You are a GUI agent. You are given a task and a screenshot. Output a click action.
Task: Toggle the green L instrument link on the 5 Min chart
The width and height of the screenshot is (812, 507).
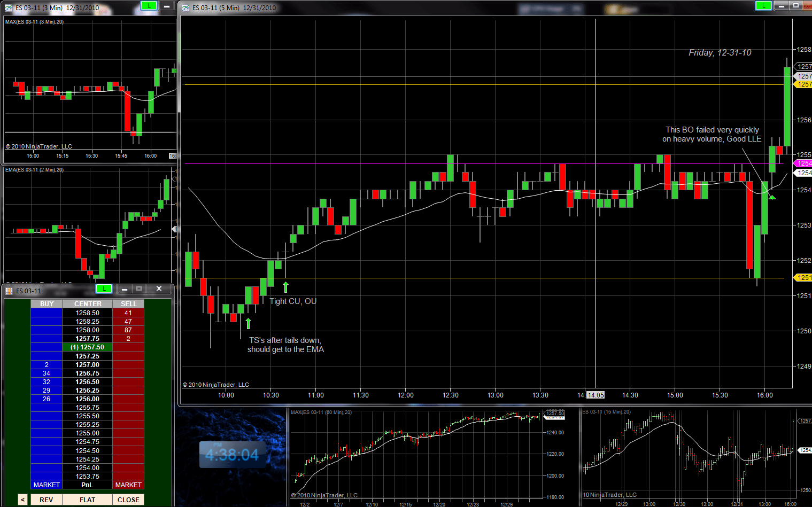pyautogui.click(x=763, y=5)
